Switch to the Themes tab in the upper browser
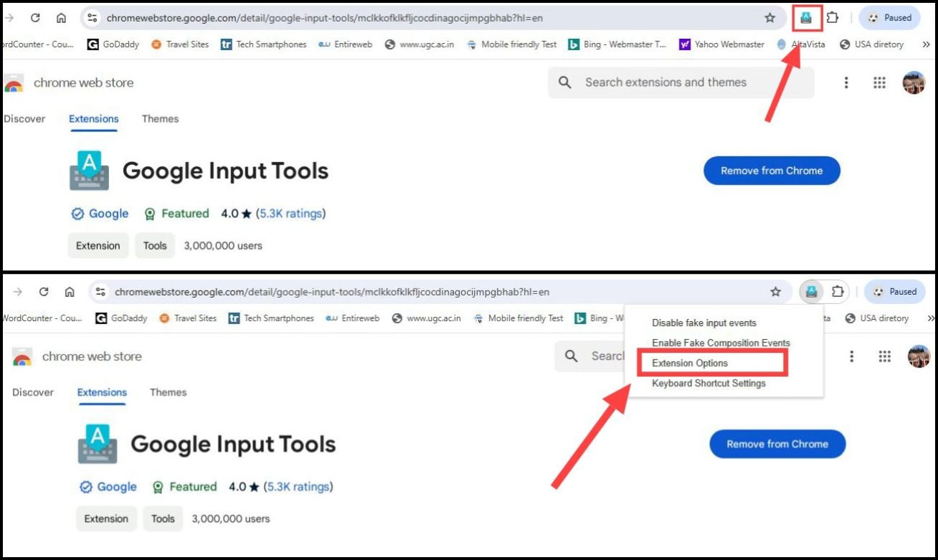The width and height of the screenshot is (938, 560). [x=160, y=119]
